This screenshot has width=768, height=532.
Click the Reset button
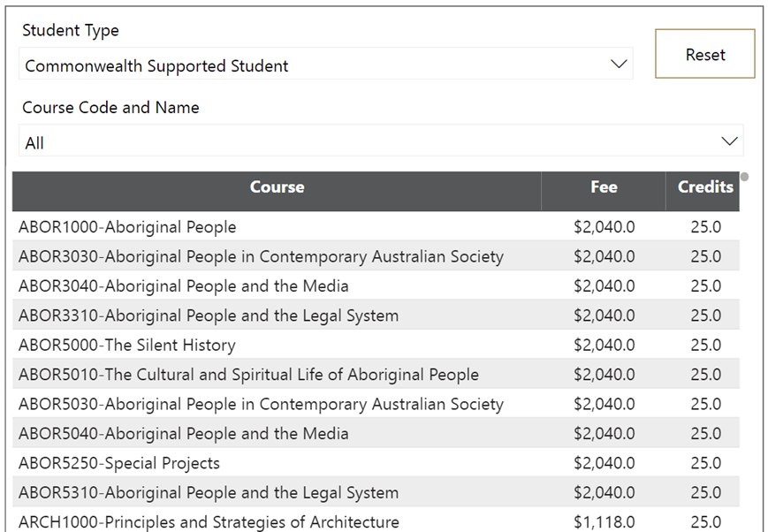[705, 54]
